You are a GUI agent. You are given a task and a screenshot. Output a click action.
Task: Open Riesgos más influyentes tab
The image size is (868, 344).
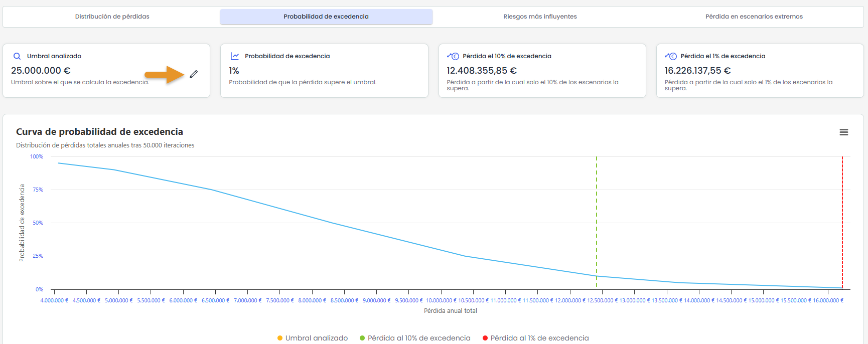coord(540,17)
